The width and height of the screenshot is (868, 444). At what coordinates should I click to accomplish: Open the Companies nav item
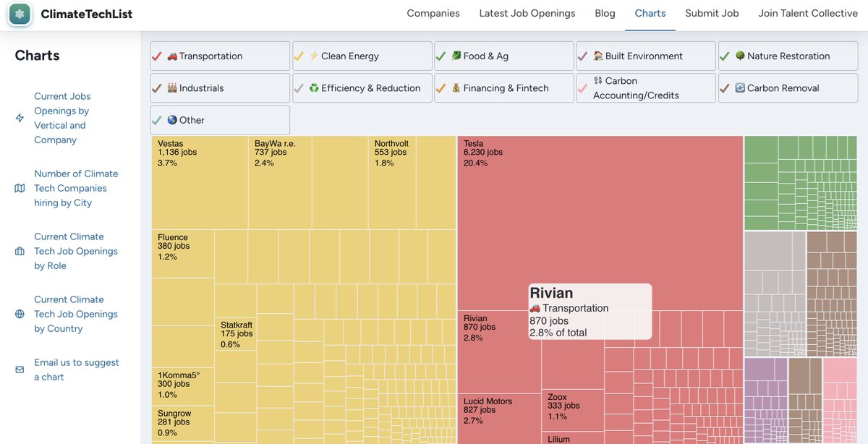(433, 13)
